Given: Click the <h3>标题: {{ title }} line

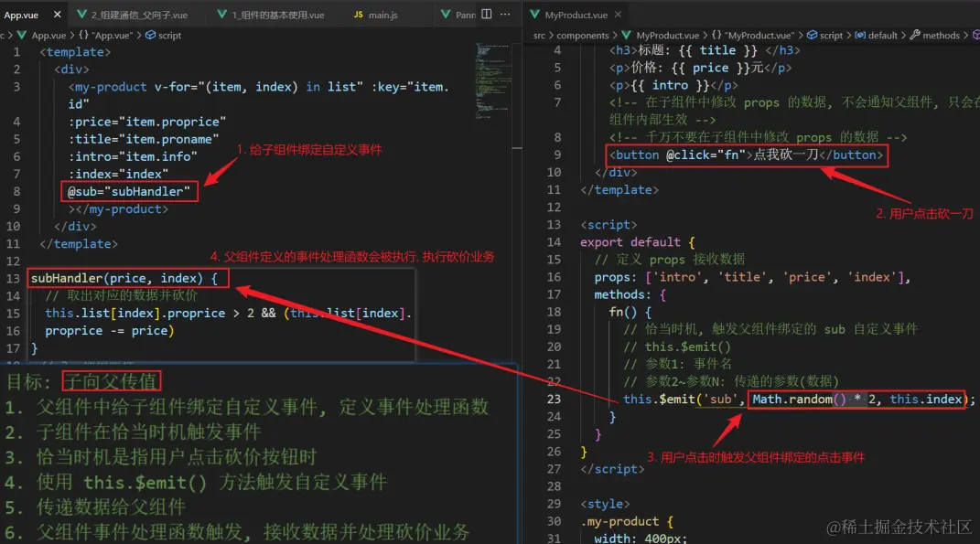Looking at the screenshot, I should pos(705,50).
